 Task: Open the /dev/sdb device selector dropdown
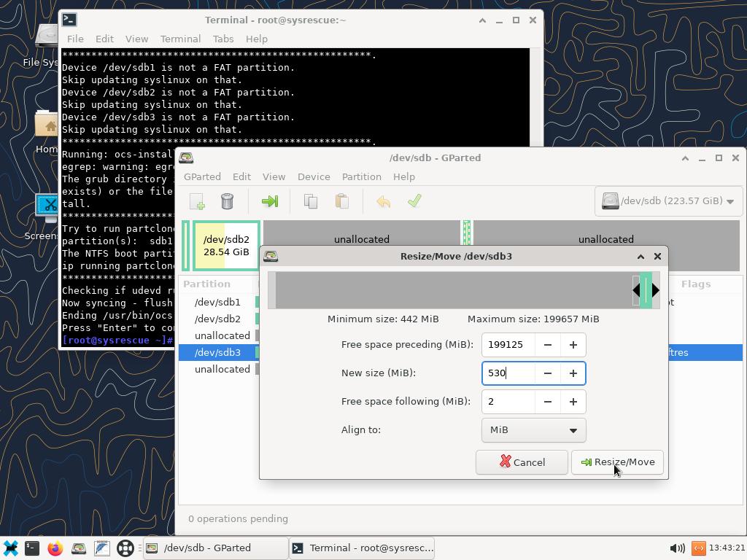667,201
